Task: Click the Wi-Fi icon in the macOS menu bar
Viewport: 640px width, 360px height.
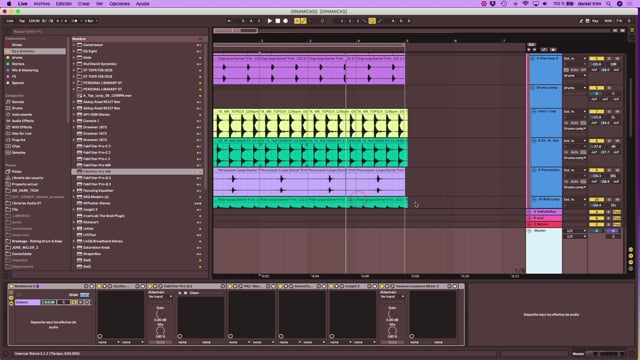Action: [525, 4]
